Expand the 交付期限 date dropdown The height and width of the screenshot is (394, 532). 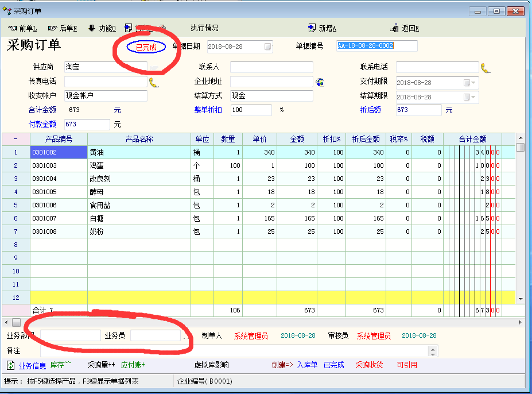click(x=473, y=82)
